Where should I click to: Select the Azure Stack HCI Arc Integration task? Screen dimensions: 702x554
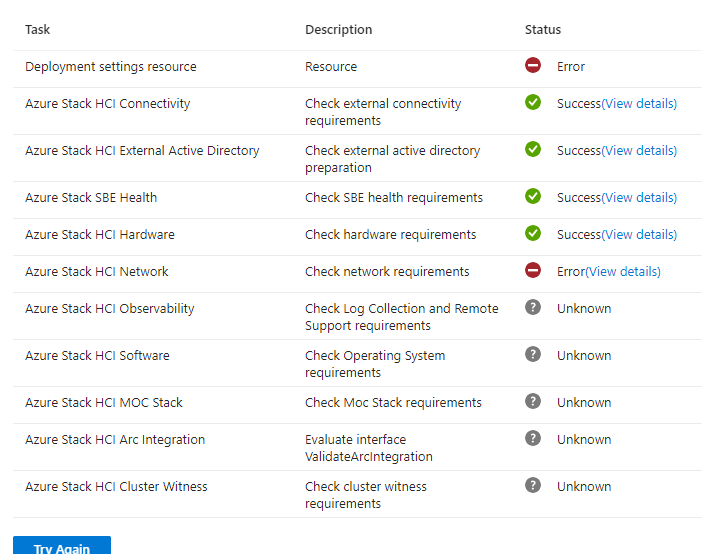click(115, 440)
